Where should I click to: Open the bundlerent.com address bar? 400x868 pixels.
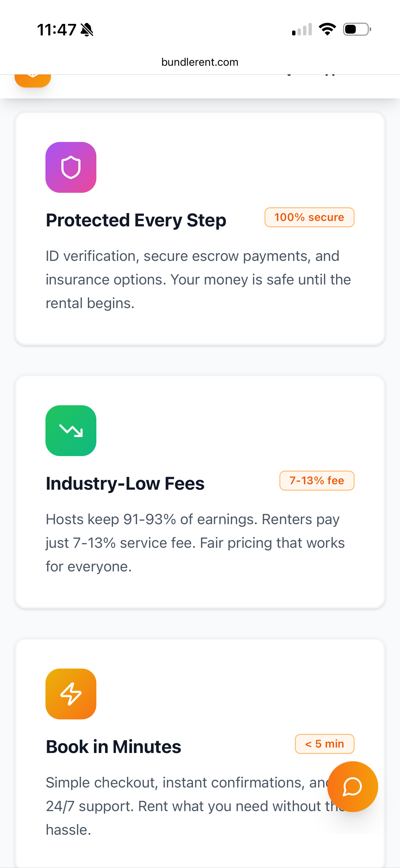click(200, 62)
